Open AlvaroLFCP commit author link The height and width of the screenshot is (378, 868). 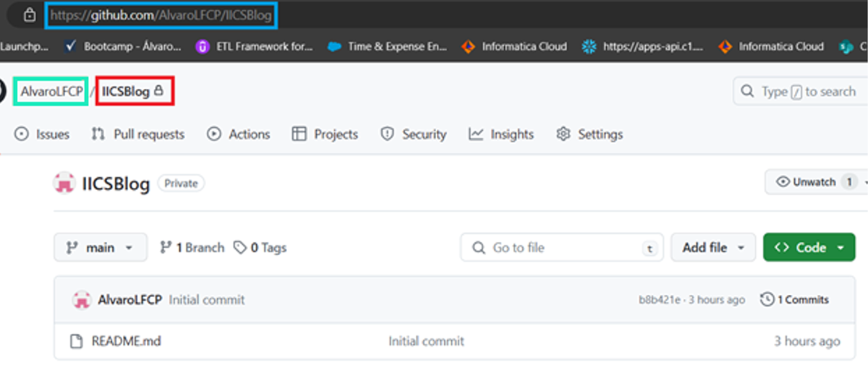(x=130, y=299)
